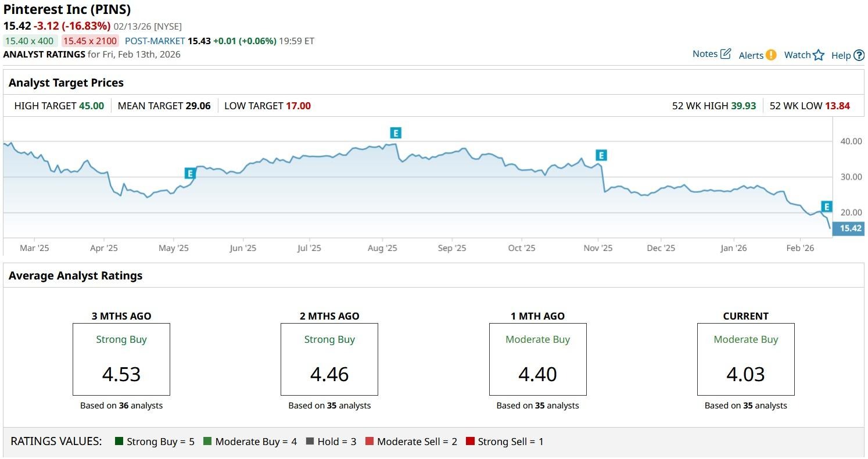Screen dimensions: 868x459
Task: Click the dark green Strong Buy swatch
Action: pos(120,442)
